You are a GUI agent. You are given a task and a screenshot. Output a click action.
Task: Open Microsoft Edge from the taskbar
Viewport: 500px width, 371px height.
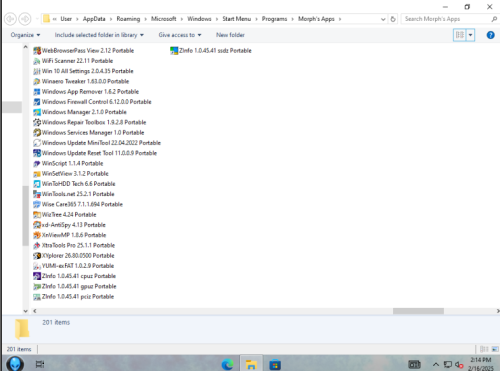[x=228, y=364]
